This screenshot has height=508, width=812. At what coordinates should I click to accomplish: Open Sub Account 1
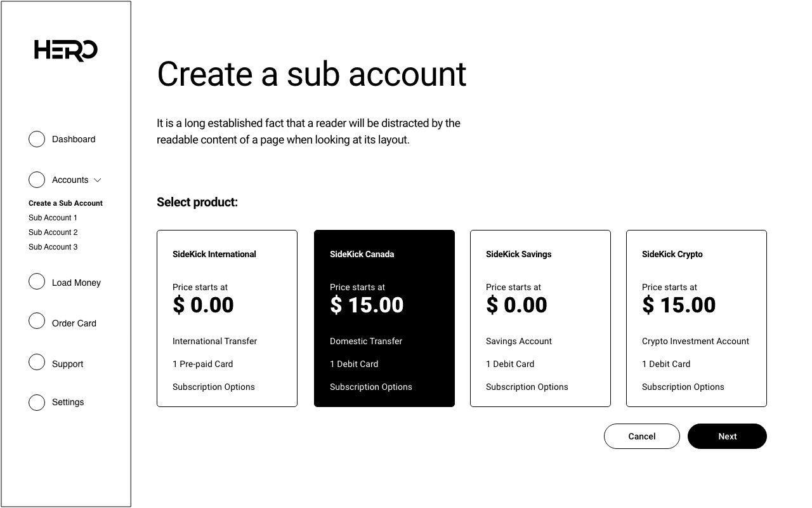tap(53, 218)
